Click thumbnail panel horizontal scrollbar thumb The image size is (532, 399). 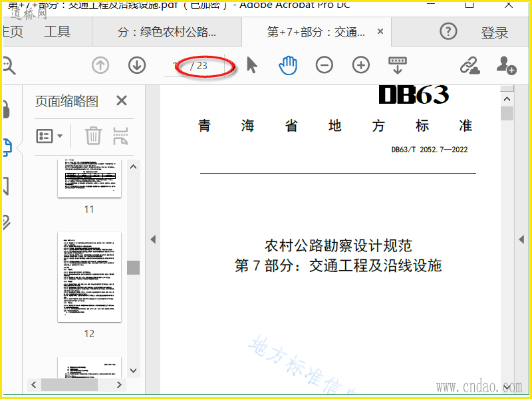[70, 385]
